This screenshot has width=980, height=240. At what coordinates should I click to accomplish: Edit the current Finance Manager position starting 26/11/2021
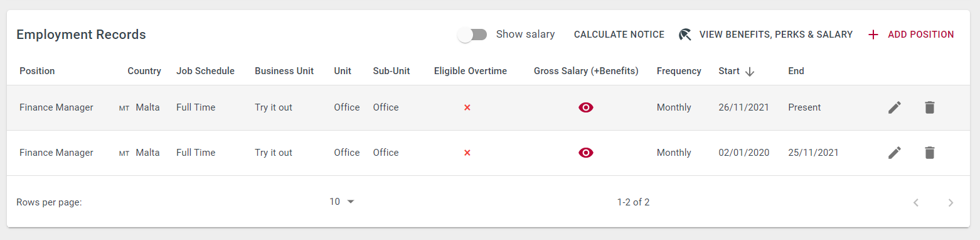[x=895, y=107]
